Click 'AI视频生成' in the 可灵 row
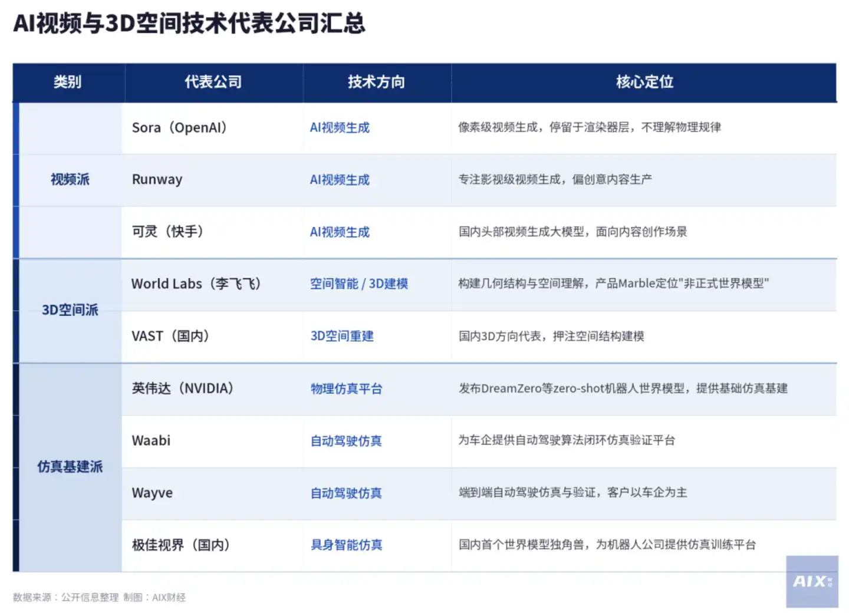This screenshot has height=616, width=849. click(340, 232)
